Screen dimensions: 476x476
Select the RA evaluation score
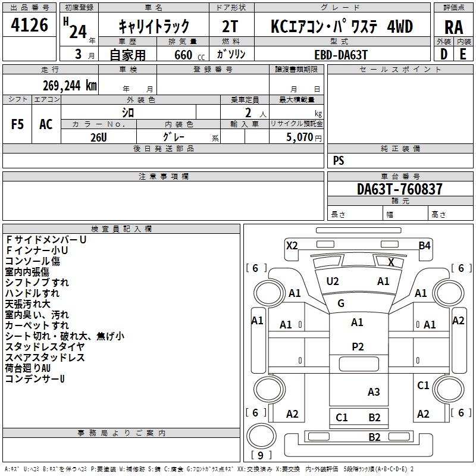point(453,26)
